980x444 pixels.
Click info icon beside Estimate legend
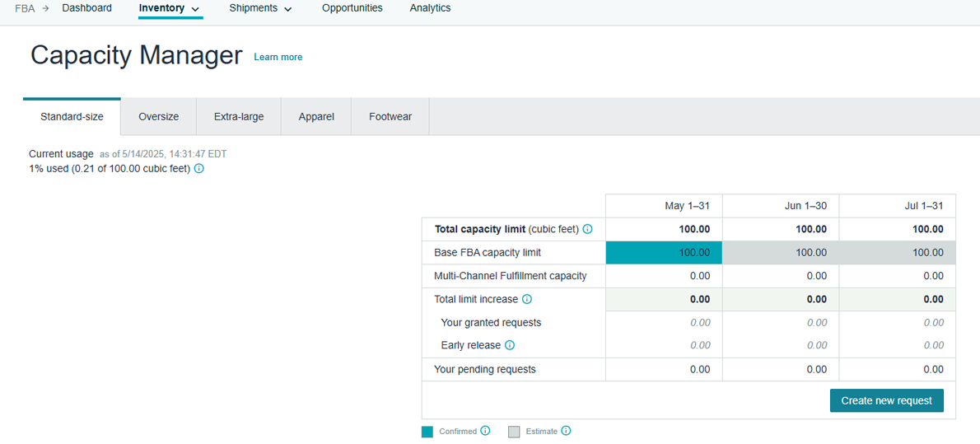(x=566, y=431)
